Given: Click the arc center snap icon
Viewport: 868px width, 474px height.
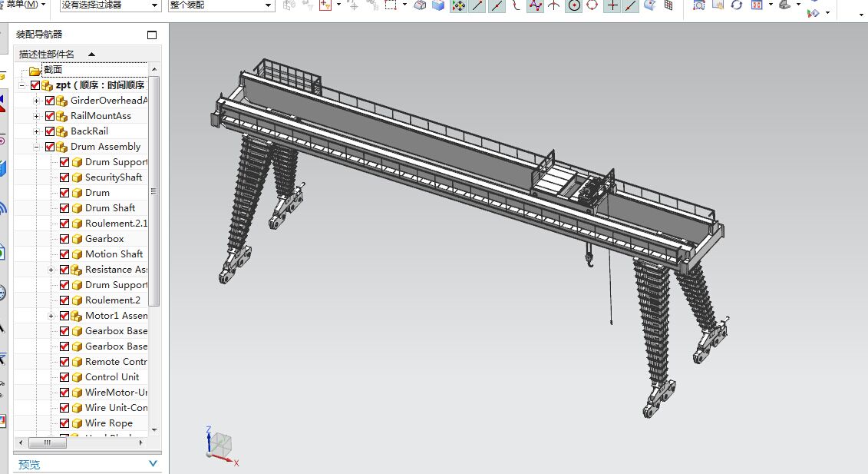Looking at the screenshot, I should click(574, 5).
